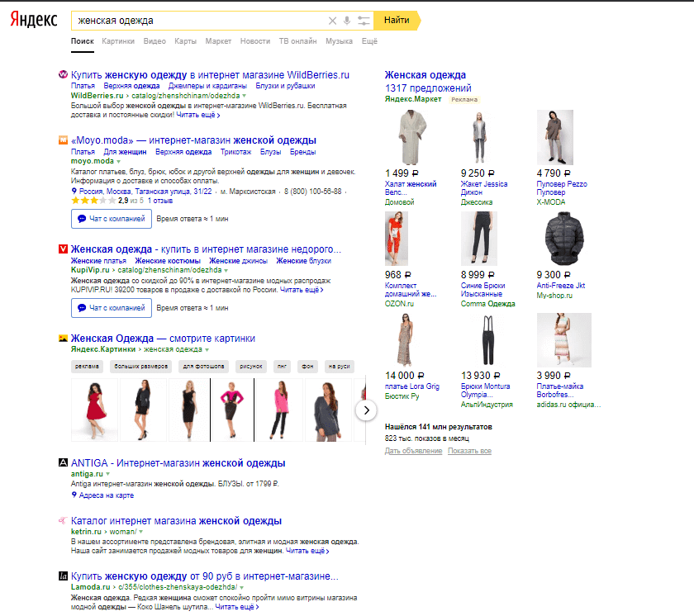Open the Borbofres dress product image
Image resolution: width=694 pixels, height=616 pixels.
(563, 340)
